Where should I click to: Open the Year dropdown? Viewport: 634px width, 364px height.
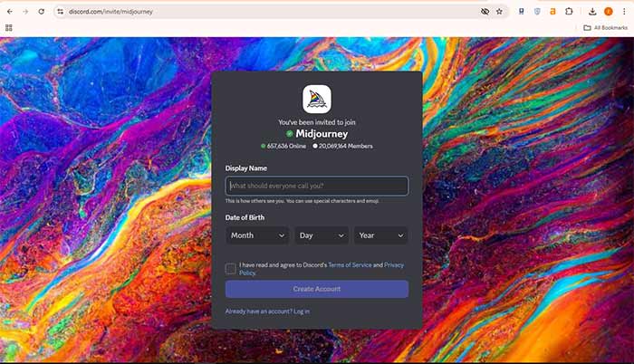[x=381, y=235]
